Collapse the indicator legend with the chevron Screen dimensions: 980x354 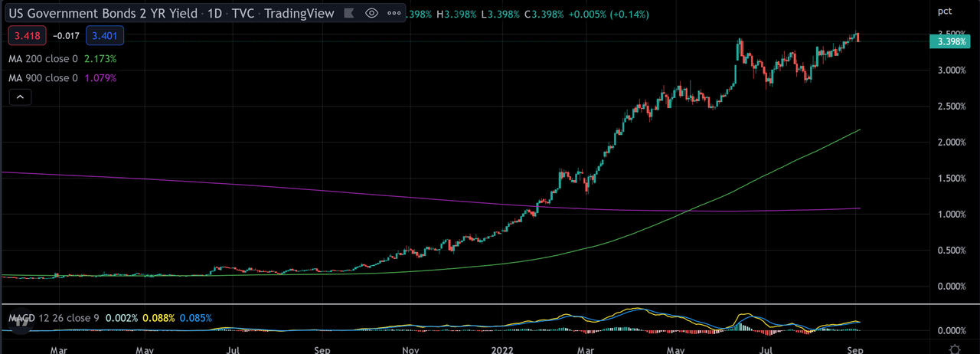pos(20,97)
